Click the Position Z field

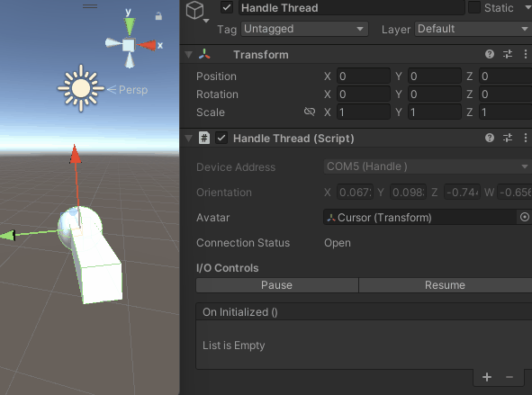coord(505,76)
